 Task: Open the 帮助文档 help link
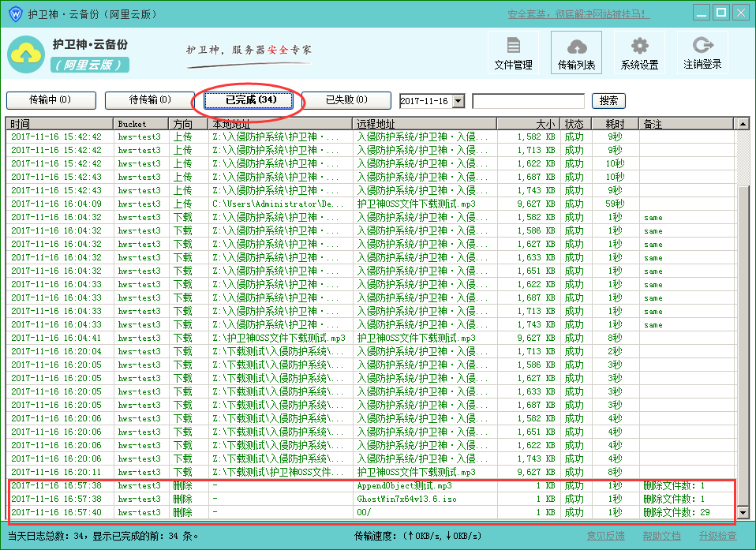click(x=661, y=536)
